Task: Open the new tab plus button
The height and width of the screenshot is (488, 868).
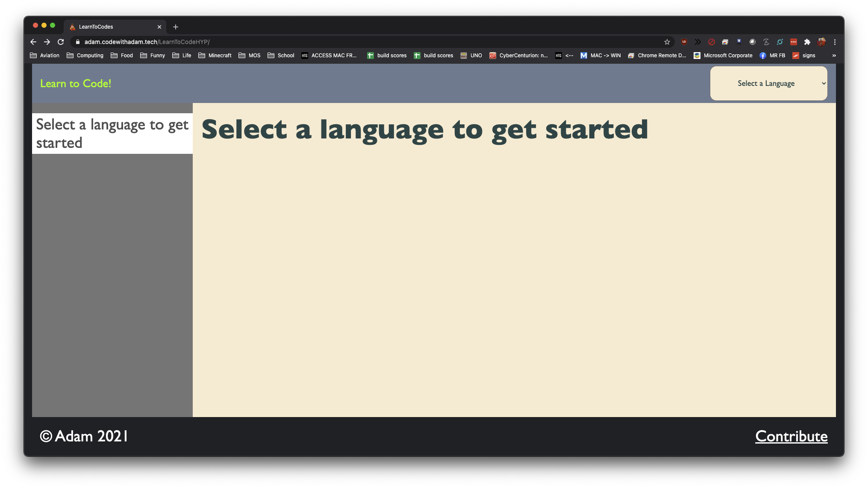Action: 175,27
